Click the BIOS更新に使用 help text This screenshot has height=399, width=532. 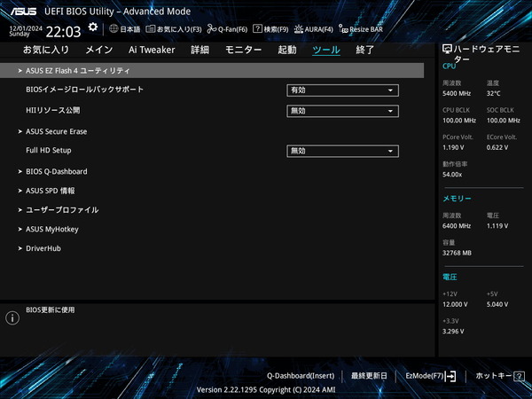click(51, 309)
